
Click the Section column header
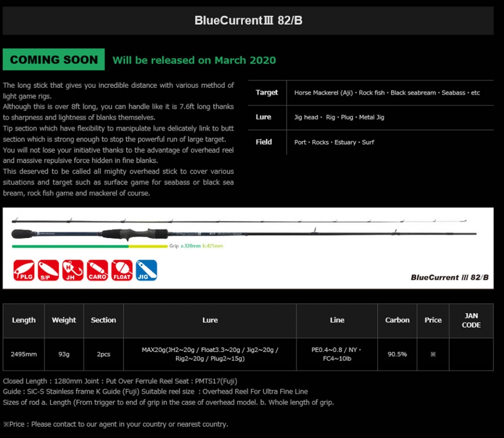pos(103,320)
